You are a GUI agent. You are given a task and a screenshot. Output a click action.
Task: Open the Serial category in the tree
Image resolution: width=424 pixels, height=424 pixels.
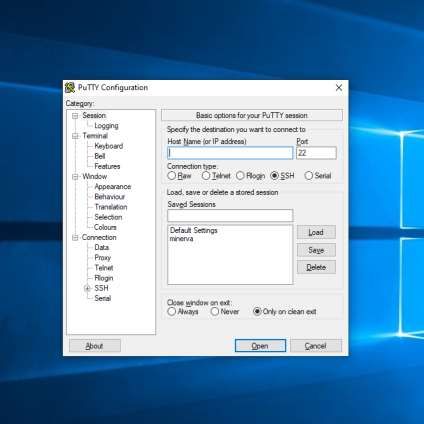103,298
